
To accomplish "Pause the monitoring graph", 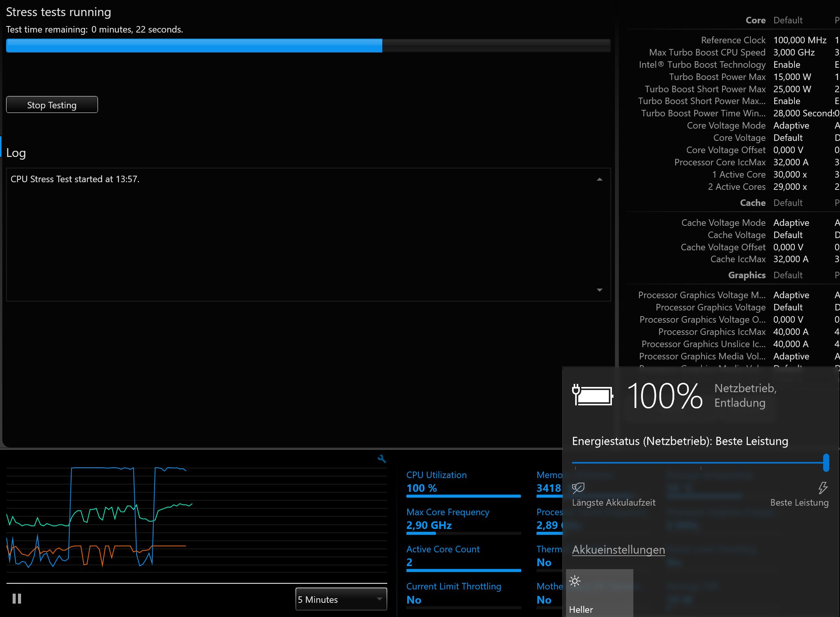I will (17, 599).
